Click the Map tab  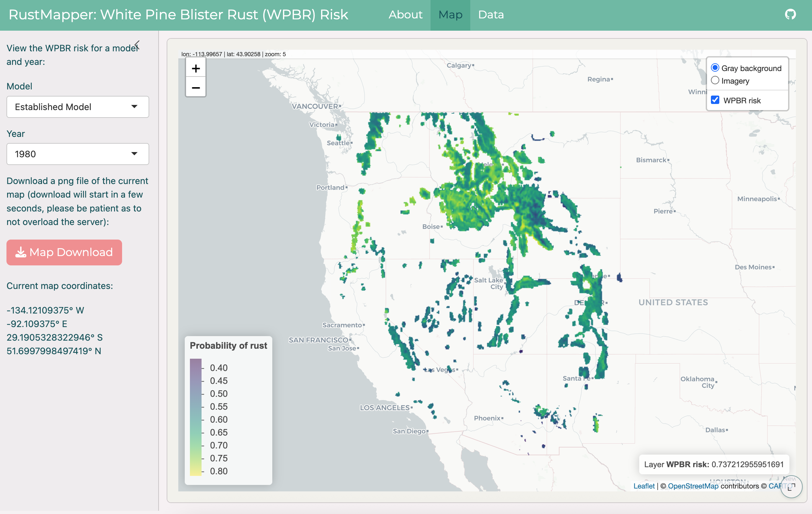(x=450, y=15)
